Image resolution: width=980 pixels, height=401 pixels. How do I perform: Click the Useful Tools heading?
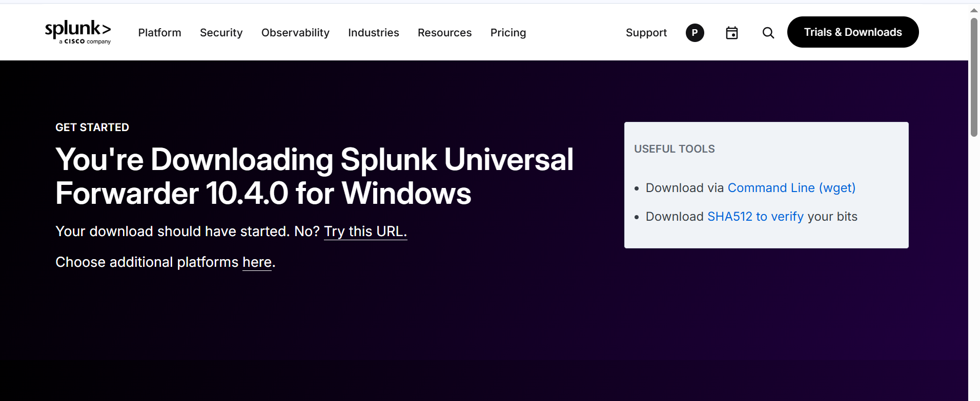coord(675,149)
